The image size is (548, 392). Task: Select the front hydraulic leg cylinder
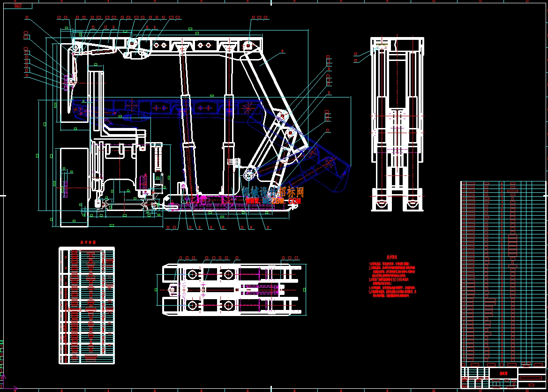pyautogui.click(x=188, y=124)
